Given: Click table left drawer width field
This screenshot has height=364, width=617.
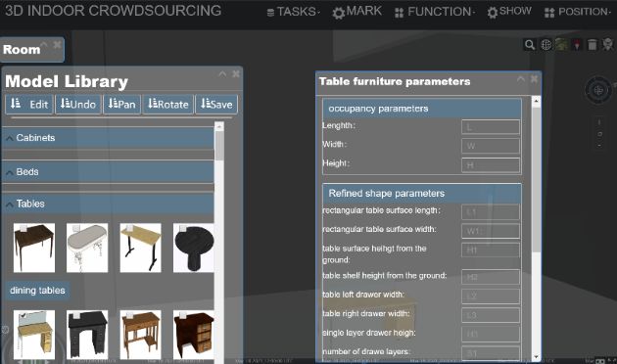Looking at the screenshot, I should 491,296.
